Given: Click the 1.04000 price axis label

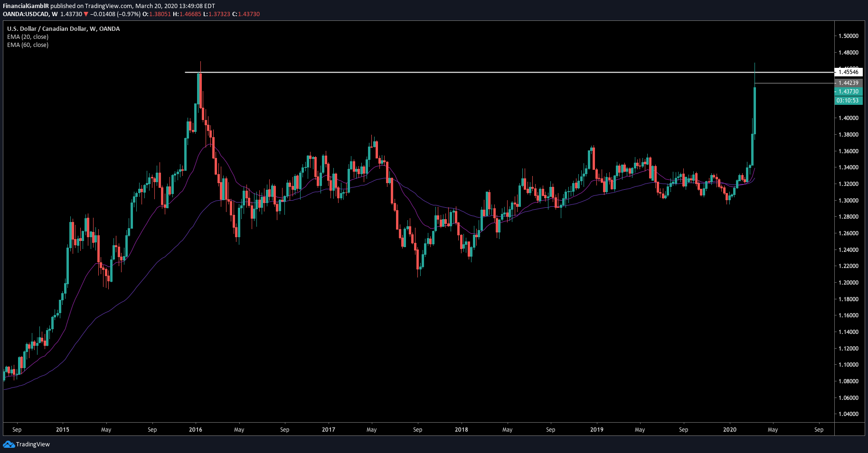Looking at the screenshot, I should coord(849,414).
